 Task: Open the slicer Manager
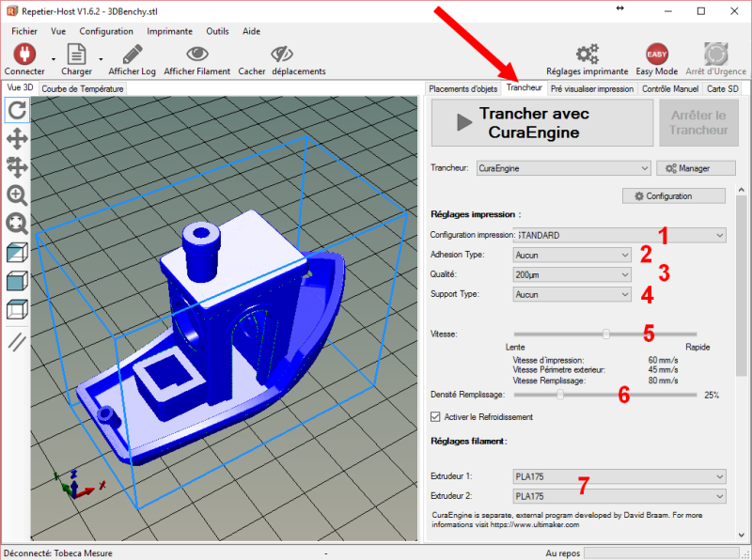tap(696, 168)
